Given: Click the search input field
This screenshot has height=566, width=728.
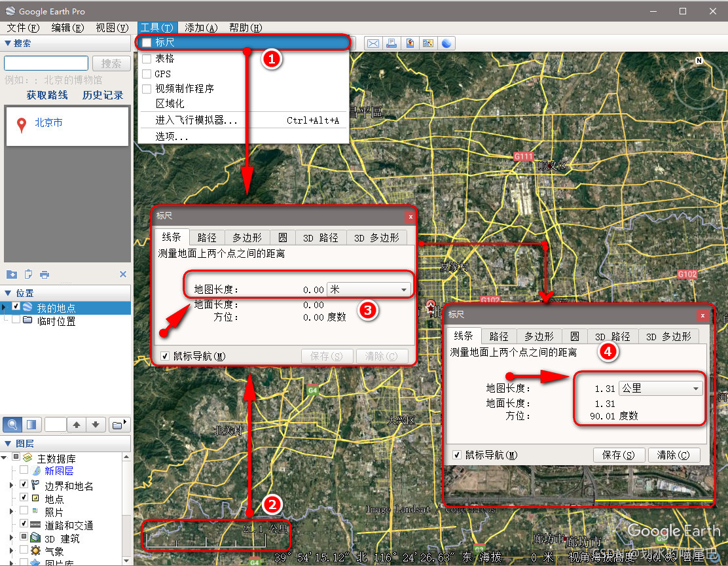Looking at the screenshot, I should click(x=46, y=63).
